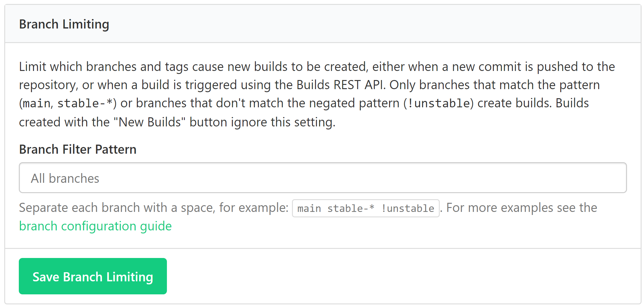Click the inline code token main
The image size is (644, 308).
point(36,103)
